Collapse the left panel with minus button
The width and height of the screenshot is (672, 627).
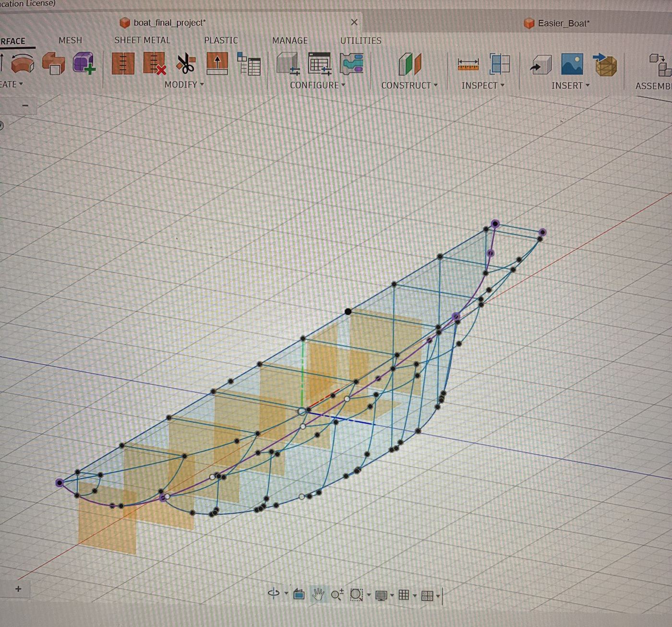tap(25, 106)
